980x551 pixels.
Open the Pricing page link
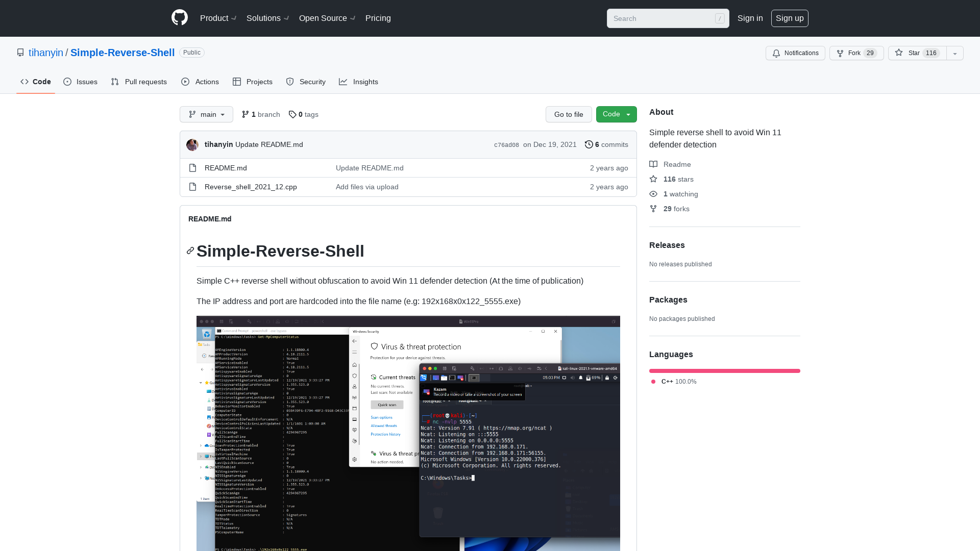378,18
